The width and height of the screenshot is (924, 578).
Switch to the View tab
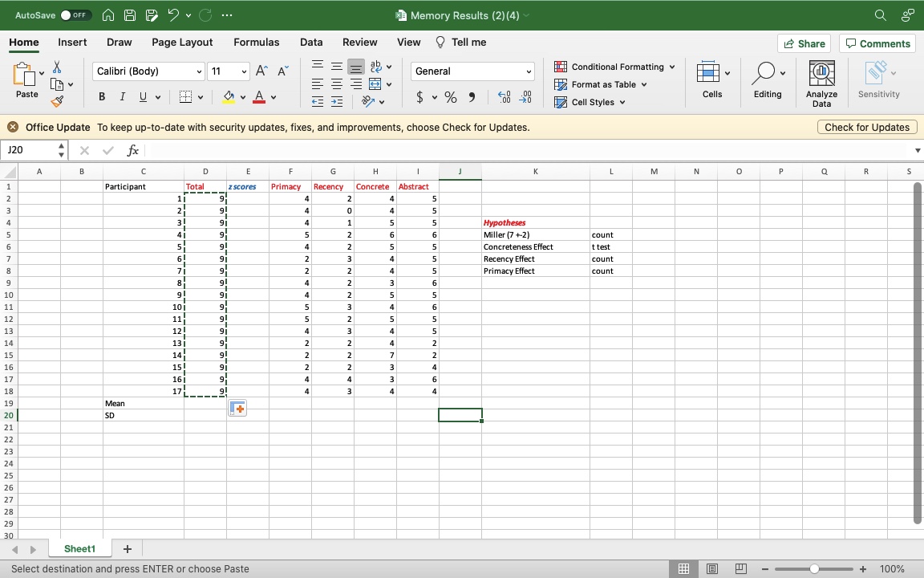[408, 42]
